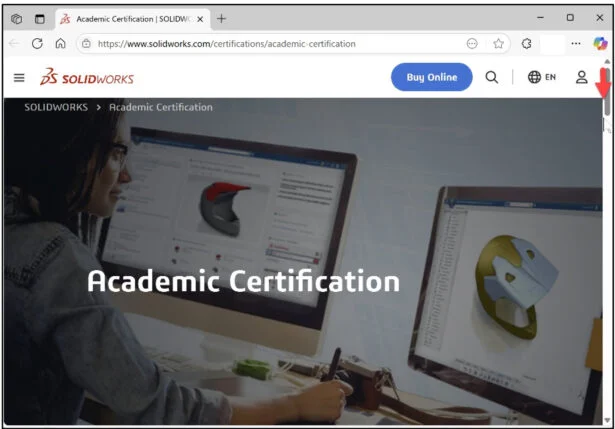
Task: Open a new browser tab
Action: point(221,18)
